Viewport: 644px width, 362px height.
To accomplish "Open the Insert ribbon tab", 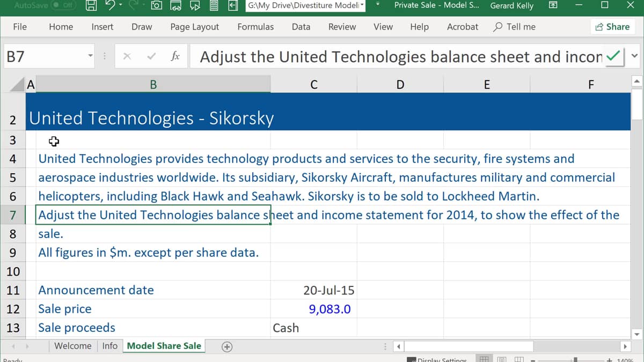I will click(x=102, y=27).
